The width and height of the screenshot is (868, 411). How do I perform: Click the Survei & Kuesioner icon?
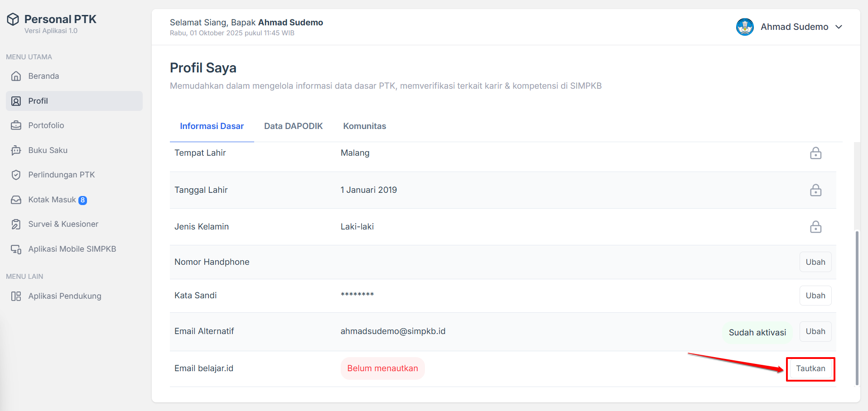[16, 224]
